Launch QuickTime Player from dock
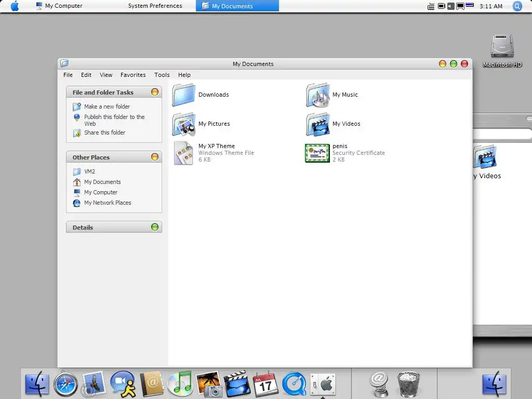This screenshot has height=399, width=532. [294, 384]
